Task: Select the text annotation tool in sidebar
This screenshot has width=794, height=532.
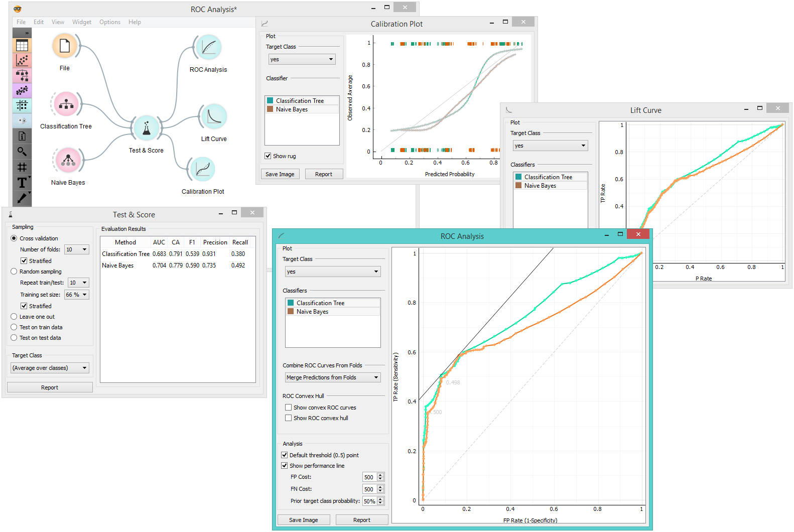Action: click(x=22, y=183)
